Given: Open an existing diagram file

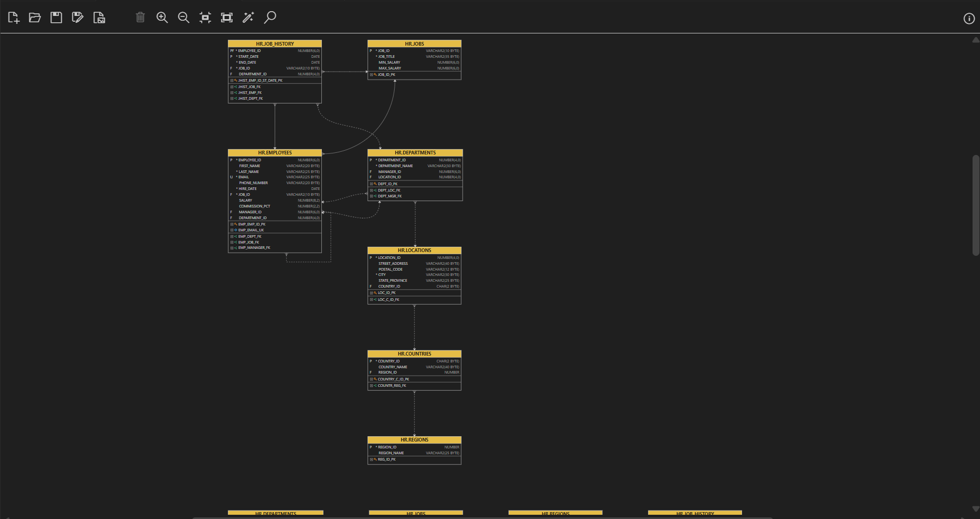Looking at the screenshot, I should click(x=35, y=17).
